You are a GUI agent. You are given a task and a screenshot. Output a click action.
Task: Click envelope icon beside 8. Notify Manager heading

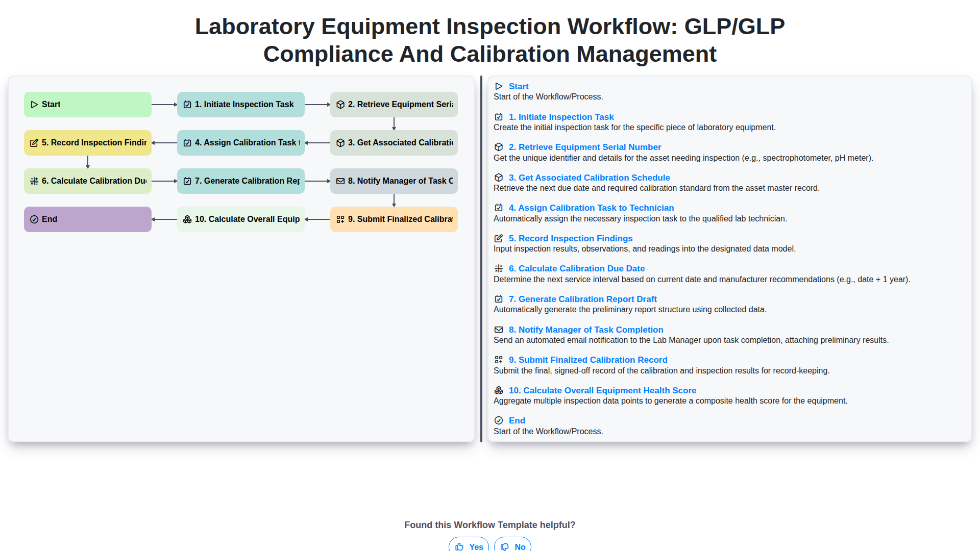click(x=499, y=330)
